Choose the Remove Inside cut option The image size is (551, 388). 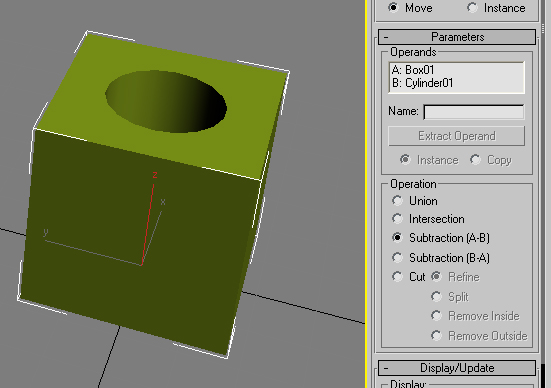[x=436, y=316]
